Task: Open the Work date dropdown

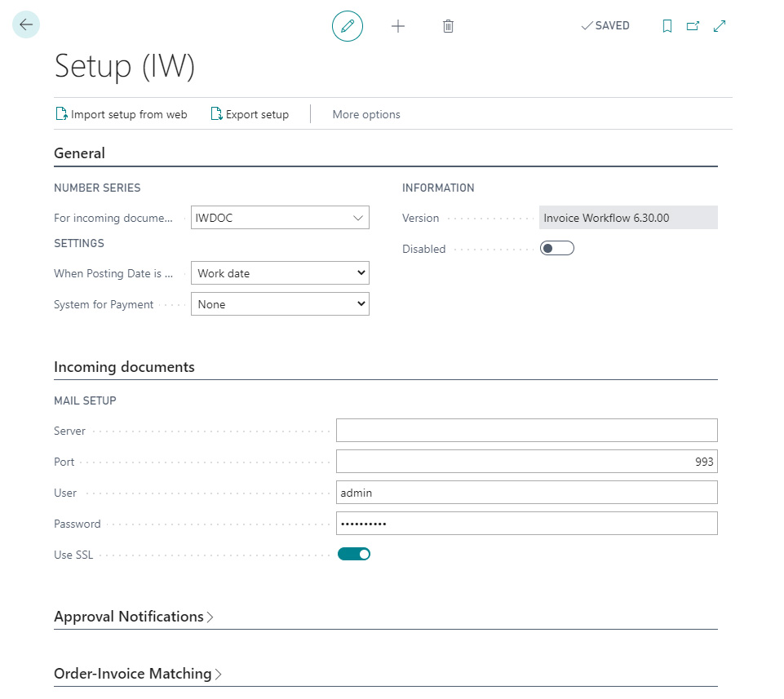Action: [x=280, y=273]
